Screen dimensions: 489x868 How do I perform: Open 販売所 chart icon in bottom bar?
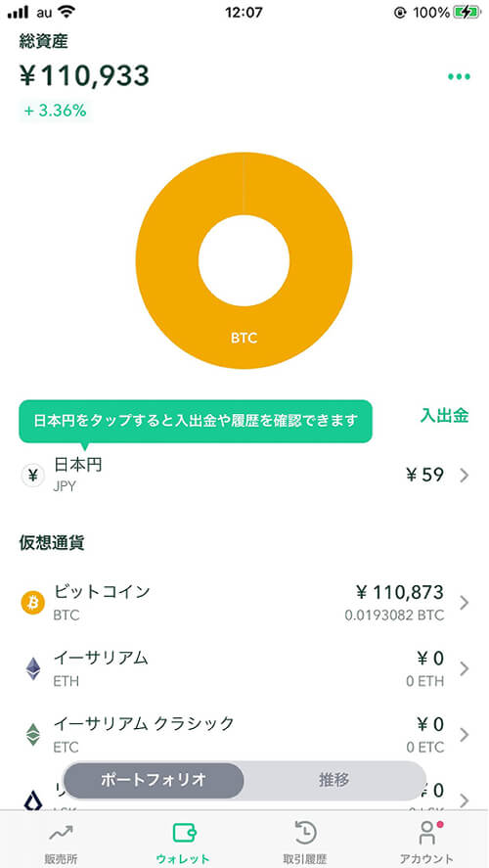[61, 833]
